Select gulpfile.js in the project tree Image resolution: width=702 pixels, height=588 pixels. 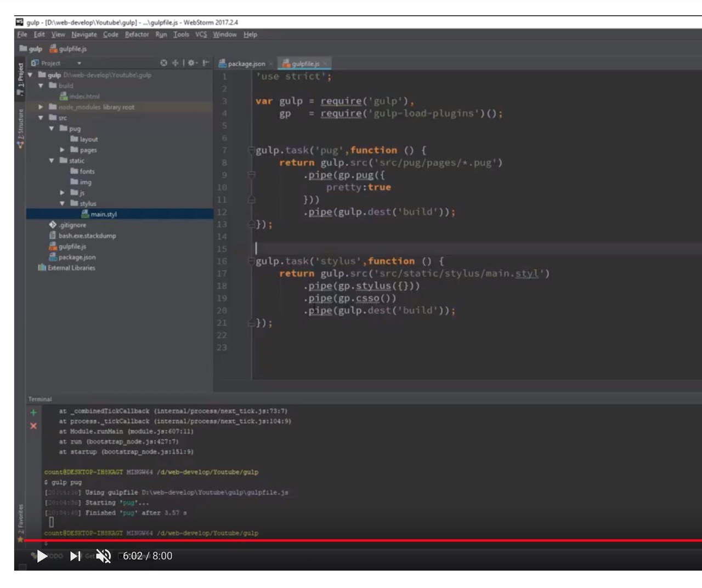(x=72, y=247)
